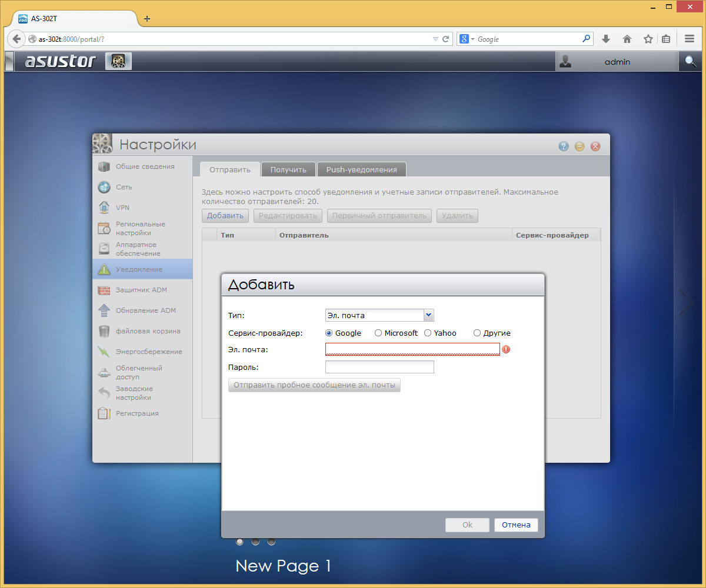Select the third desktop page dot
This screenshot has height=588, width=706.
271,542
